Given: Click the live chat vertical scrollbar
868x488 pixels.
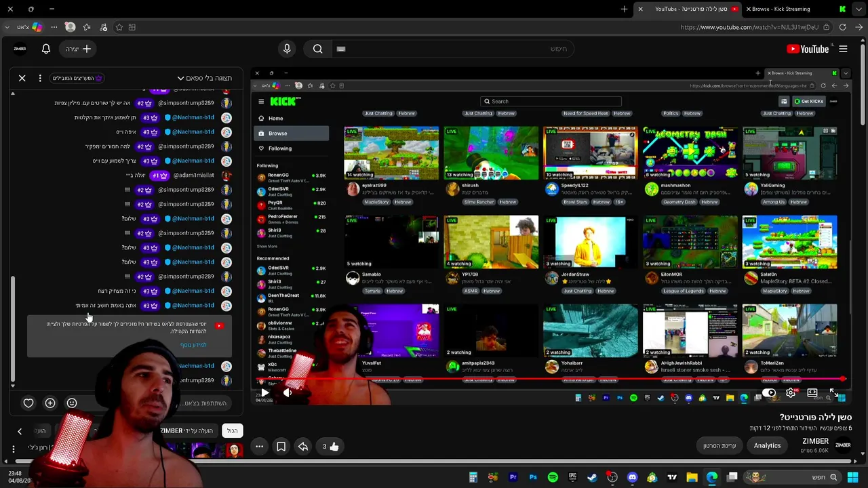Looking at the screenshot, I should (13, 328).
